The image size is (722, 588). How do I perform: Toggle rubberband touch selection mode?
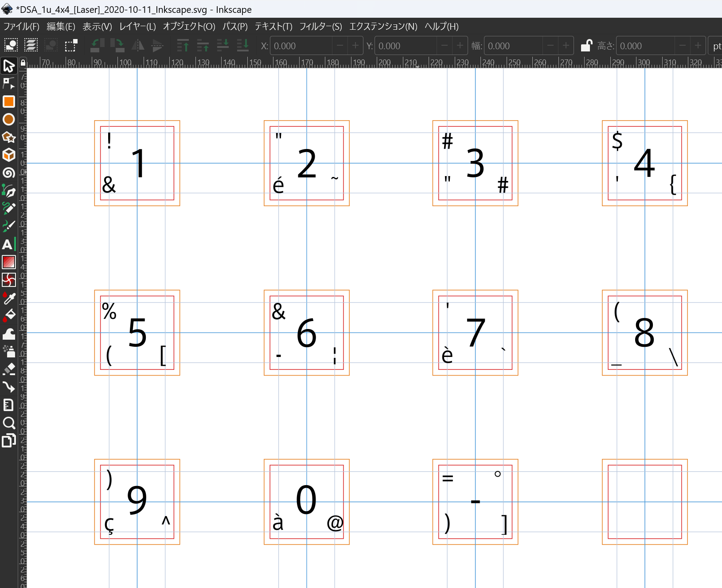pyautogui.click(x=71, y=45)
